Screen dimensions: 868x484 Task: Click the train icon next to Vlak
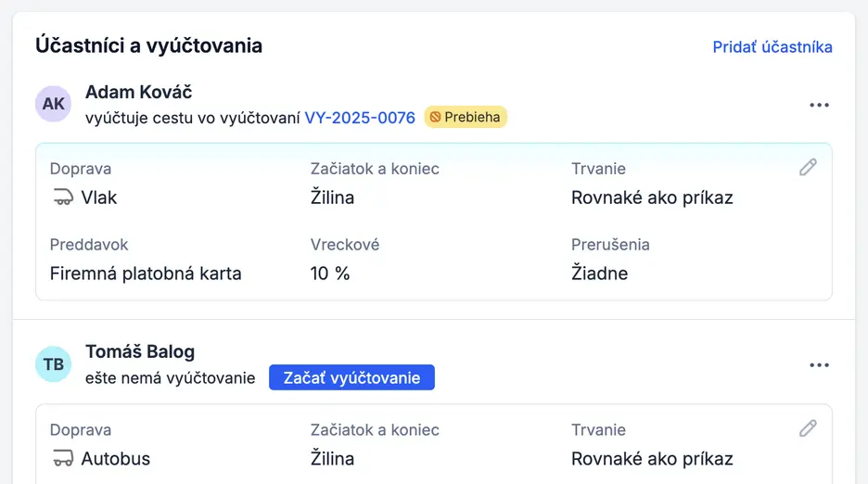tap(62, 197)
